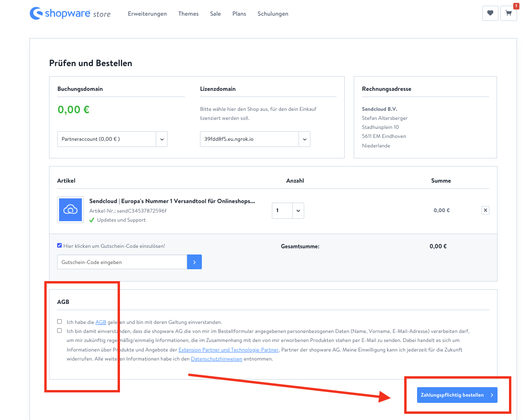Open Plans in the top navigation
This screenshot has width=528, height=420.
pos(239,14)
